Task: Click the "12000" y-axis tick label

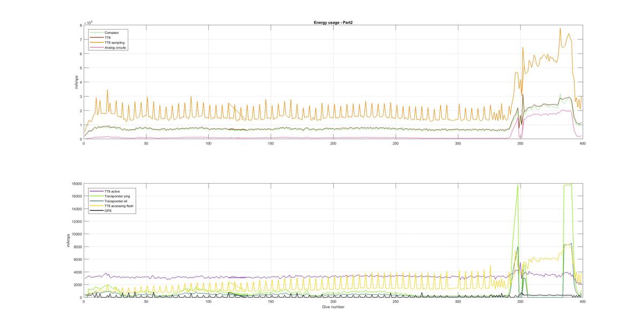Action: 76,222
